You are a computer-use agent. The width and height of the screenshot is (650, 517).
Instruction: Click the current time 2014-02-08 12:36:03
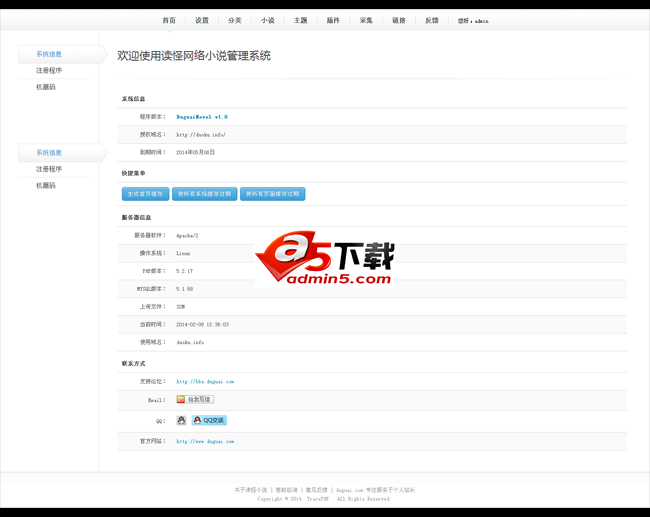point(202,325)
